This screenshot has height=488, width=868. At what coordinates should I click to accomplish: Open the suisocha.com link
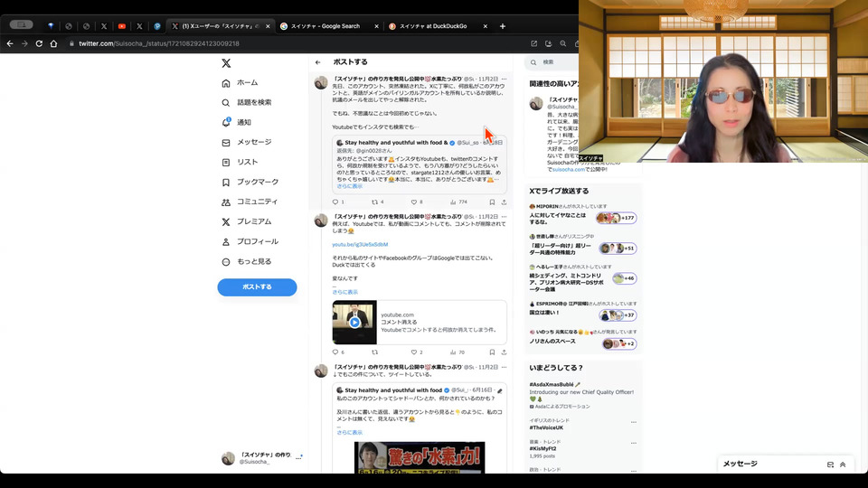[569, 169]
